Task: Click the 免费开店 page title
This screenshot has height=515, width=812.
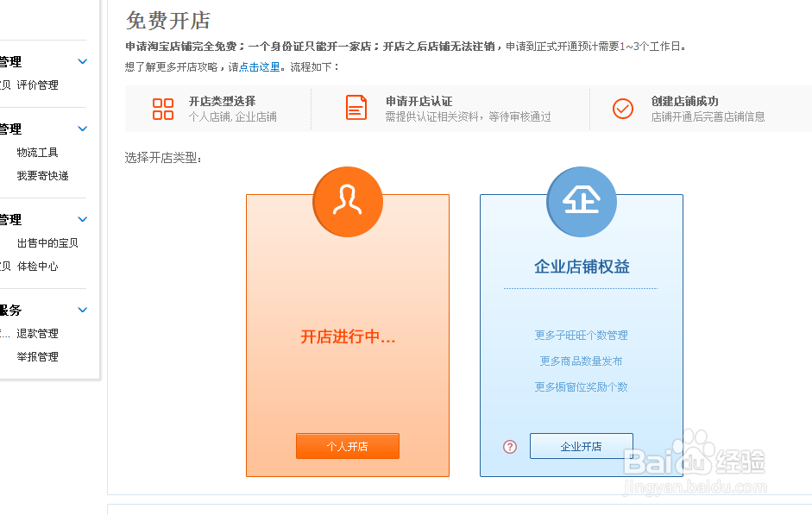Action: pos(167,21)
